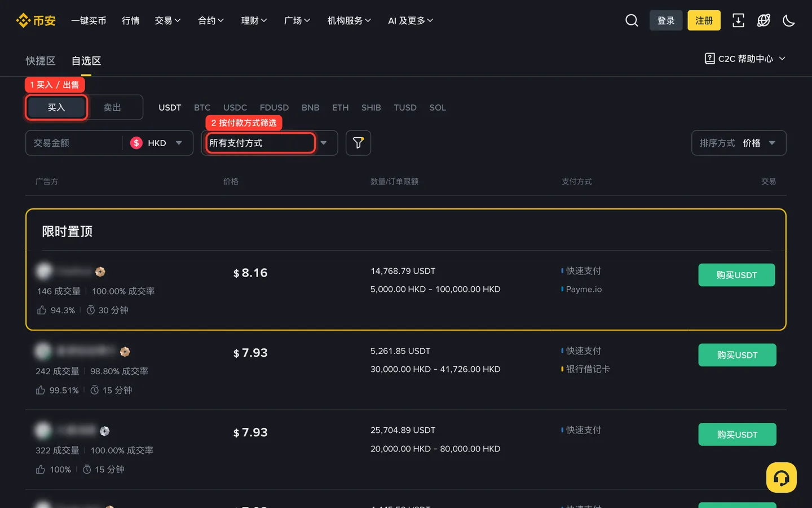Expand the 机构服务 nav dropdown
This screenshot has height=508, width=812.
349,21
